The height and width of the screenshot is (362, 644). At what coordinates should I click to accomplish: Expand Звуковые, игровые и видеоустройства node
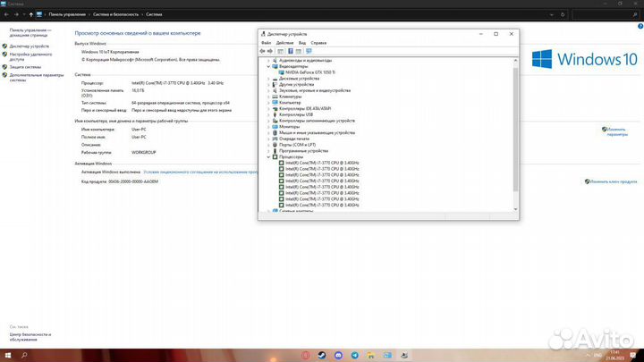click(x=268, y=90)
